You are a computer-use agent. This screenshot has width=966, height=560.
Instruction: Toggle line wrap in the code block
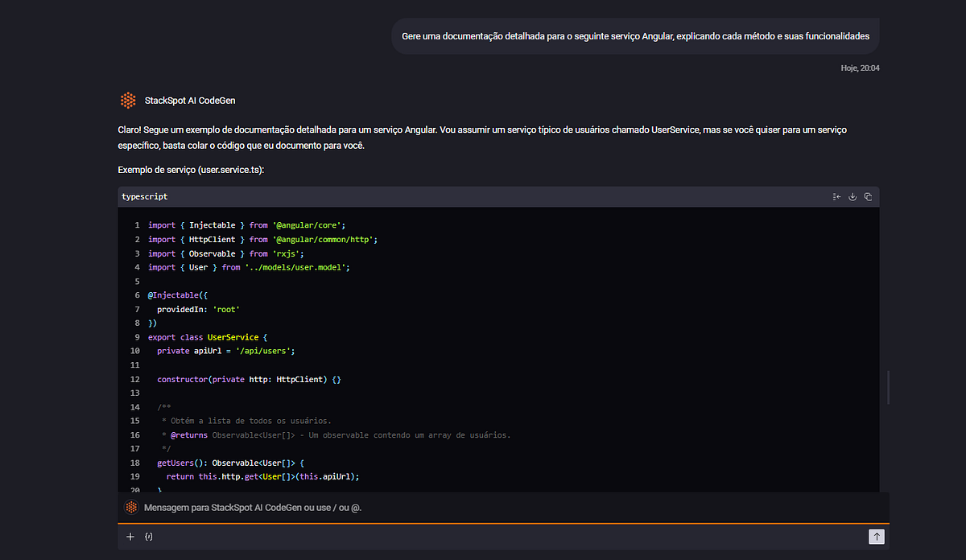pos(836,196)
